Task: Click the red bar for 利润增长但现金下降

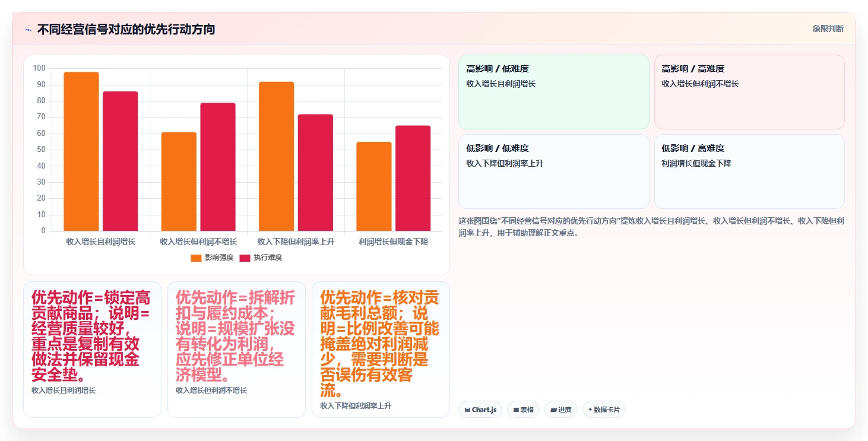Action: [x=413, y=178]
